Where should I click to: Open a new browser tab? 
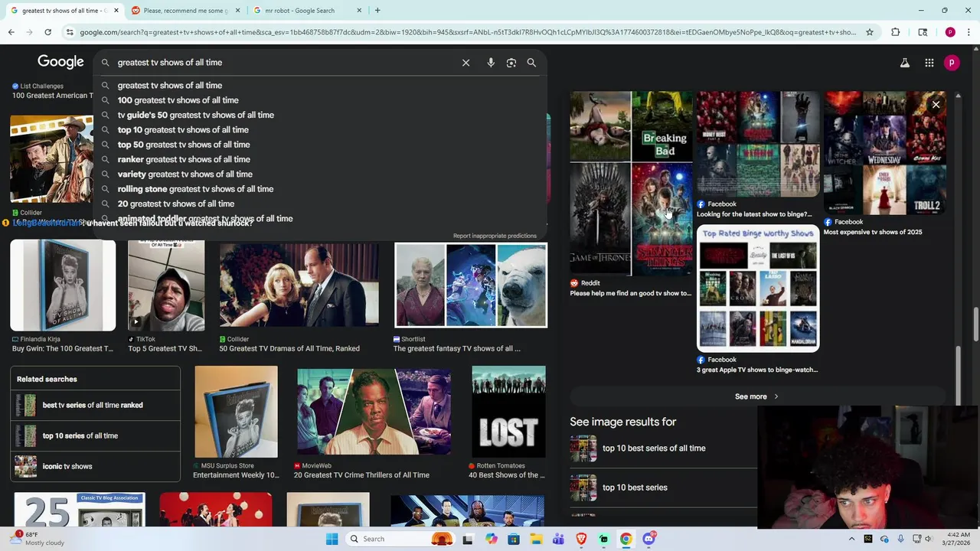(377, 11)
